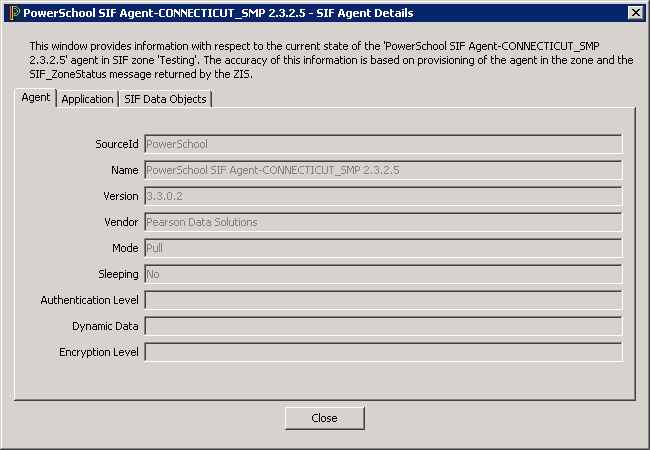Click the Encryption Level label
The width and height of the screenshot is (650, 450).
pyautogui.click(x=98, y=352)
